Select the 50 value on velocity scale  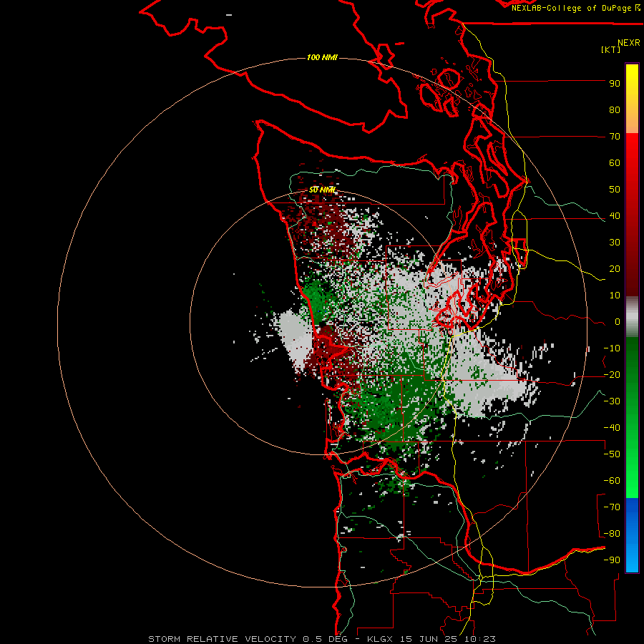(x=615, y=190)
